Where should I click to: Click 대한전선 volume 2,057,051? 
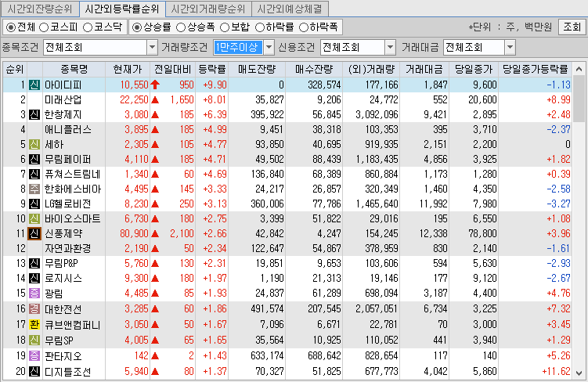tap(377, 309)
